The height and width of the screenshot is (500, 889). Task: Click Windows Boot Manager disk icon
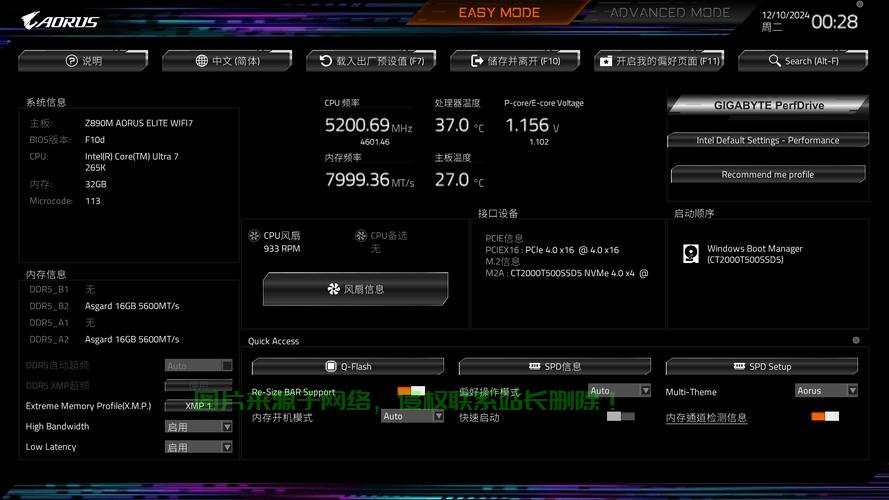pos(691,253)
